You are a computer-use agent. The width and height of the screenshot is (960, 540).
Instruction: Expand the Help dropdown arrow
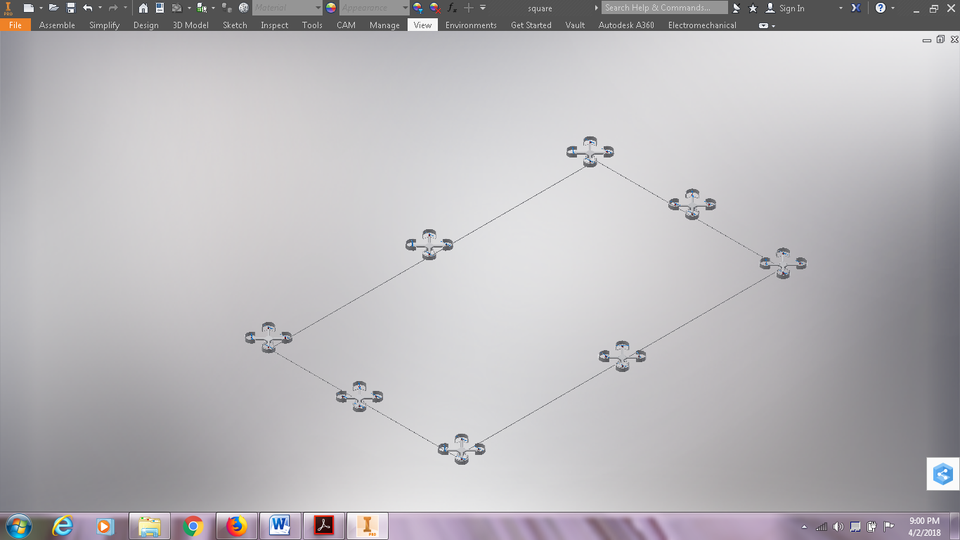click(893, 8)
